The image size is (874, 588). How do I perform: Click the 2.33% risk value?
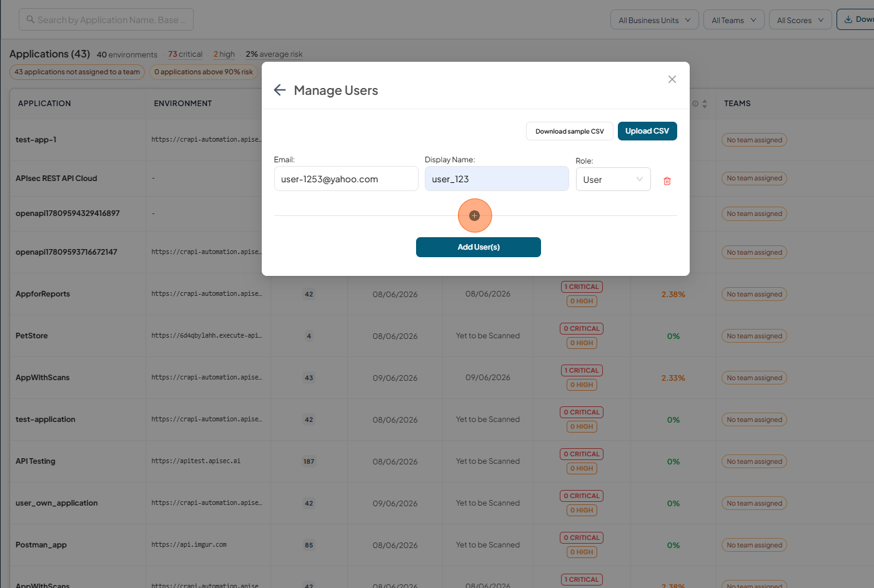pyautogui.click(x=673, y=378)
